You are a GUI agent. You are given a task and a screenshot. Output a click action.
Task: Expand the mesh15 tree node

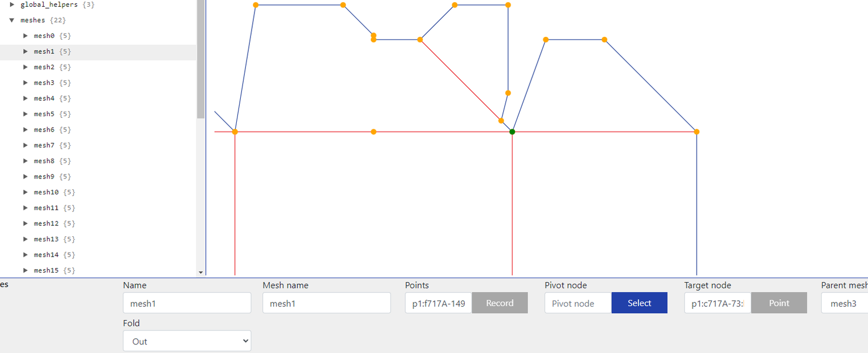[25, 270]
